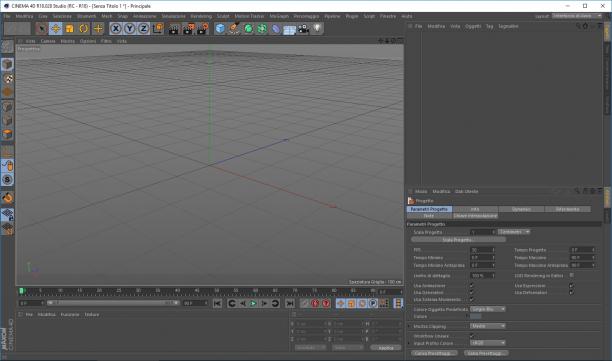Enable LOD Rendering in Editor checkbox
Screen dimensions: 612x361
pos(571,275)
